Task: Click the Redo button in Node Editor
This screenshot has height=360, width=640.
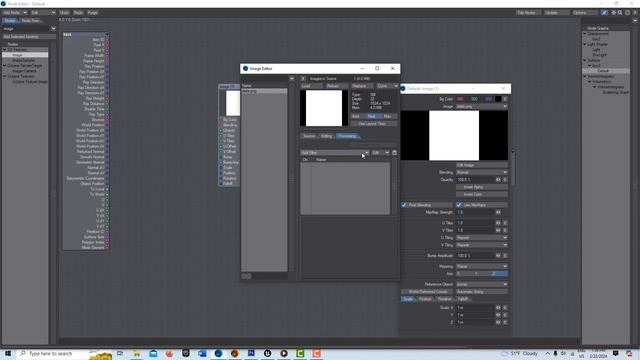Action: (78, 13)
